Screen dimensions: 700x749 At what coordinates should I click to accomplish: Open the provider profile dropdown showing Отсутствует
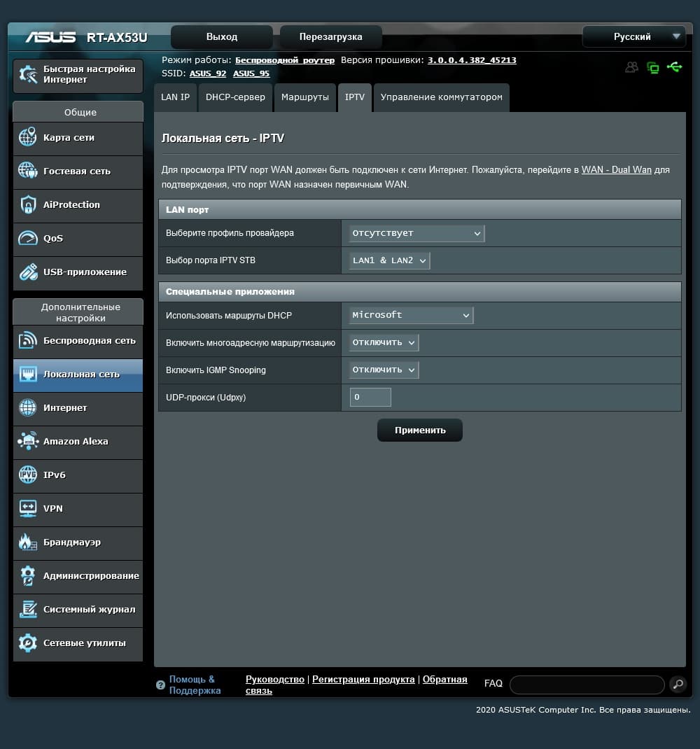point(416,233)
